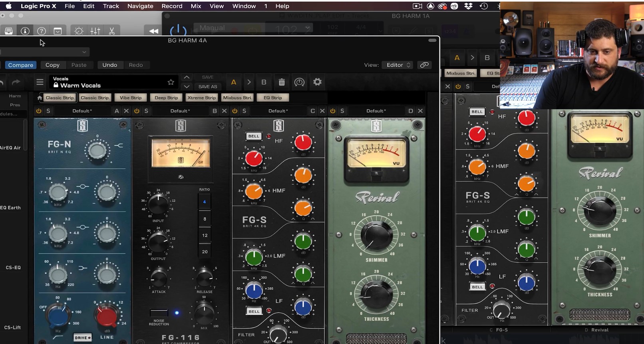The width and height of the screenshot is (644, 344).
Task: Click the Revival SHIMMER knob in front window
Action: (376, 235)
